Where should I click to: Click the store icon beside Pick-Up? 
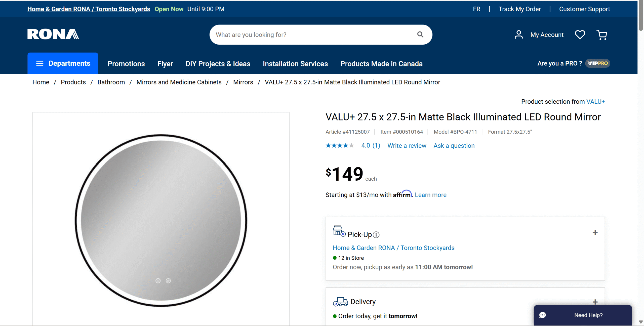pos(338,231)
